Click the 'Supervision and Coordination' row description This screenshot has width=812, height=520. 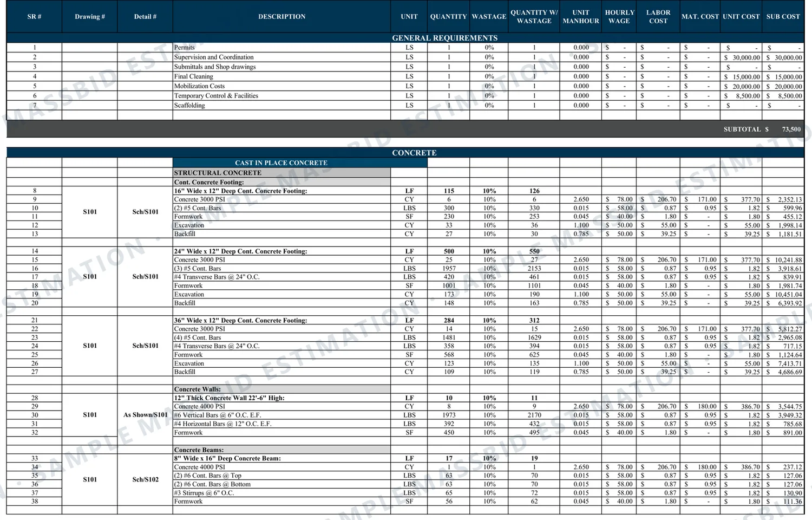[x=281, y=57]
